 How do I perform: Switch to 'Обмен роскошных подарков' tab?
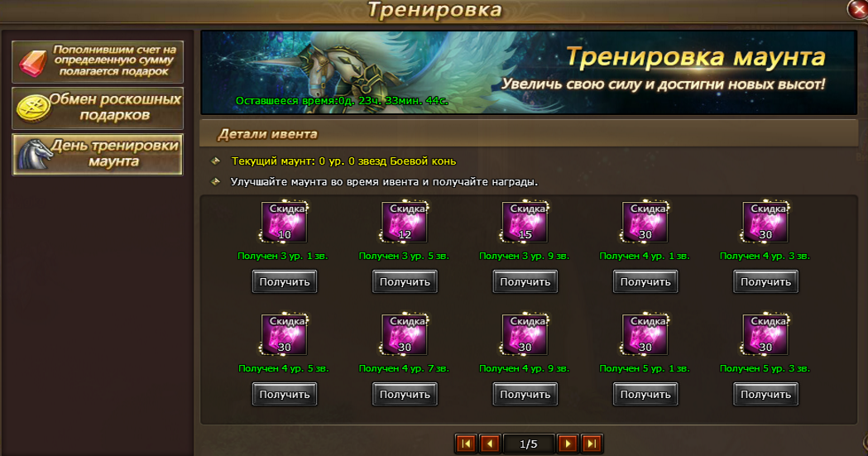(98, 108)
